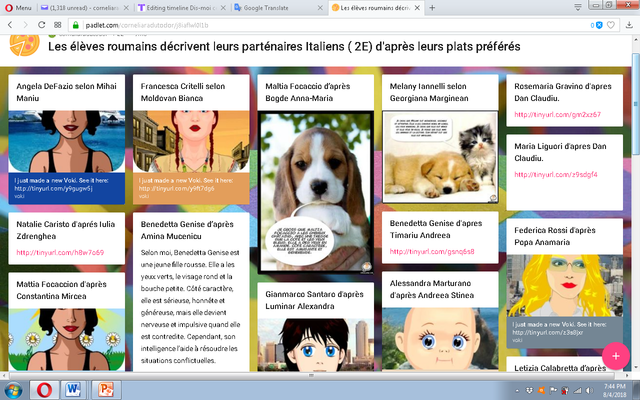640x400 pixels.
Task: Open Francesca Critelli Voki avatar image
Action: (191, 141)
